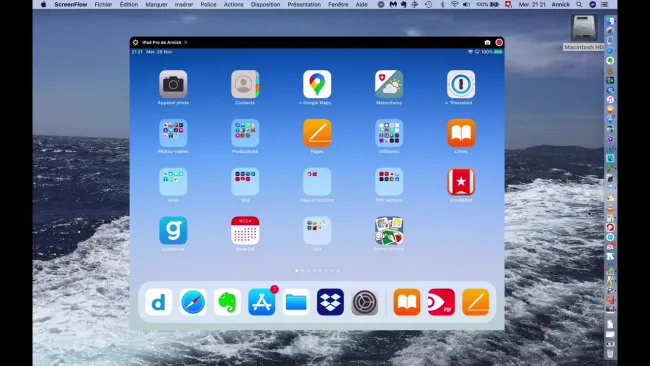Open the Aide menu
This screenshot has height=366, width=650.
[361, 5]
